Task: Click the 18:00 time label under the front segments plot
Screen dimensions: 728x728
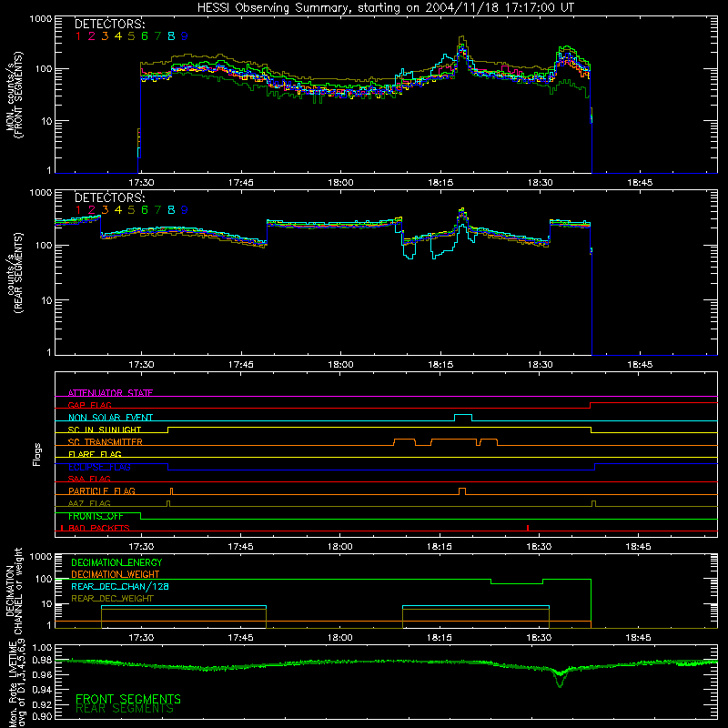Action: click(340, 183)
